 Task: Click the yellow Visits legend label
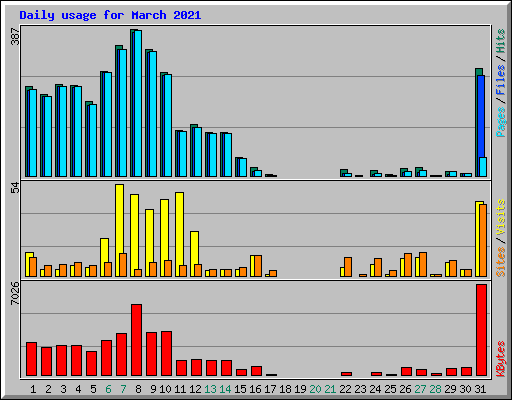501,217
